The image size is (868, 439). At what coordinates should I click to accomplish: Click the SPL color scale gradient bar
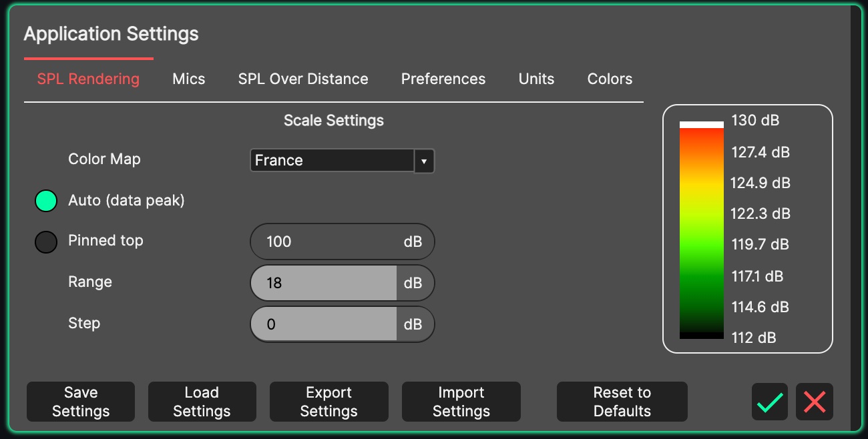[x=702, y=230]
